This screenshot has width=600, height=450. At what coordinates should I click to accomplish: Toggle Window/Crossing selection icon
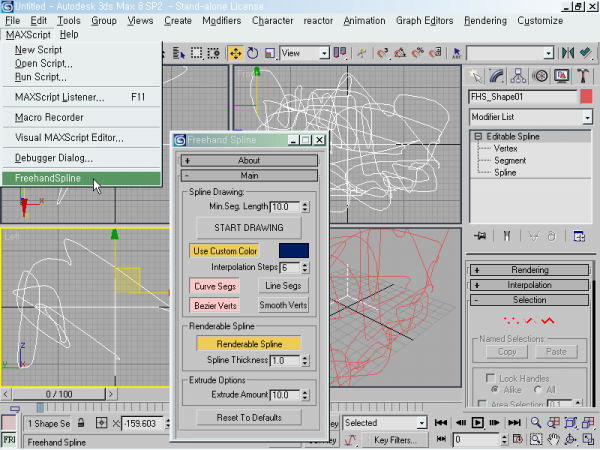(x=214, y=53)
